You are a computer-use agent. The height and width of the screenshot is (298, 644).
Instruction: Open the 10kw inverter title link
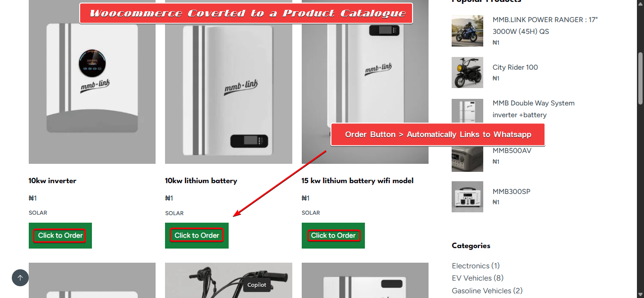point(52,181)
